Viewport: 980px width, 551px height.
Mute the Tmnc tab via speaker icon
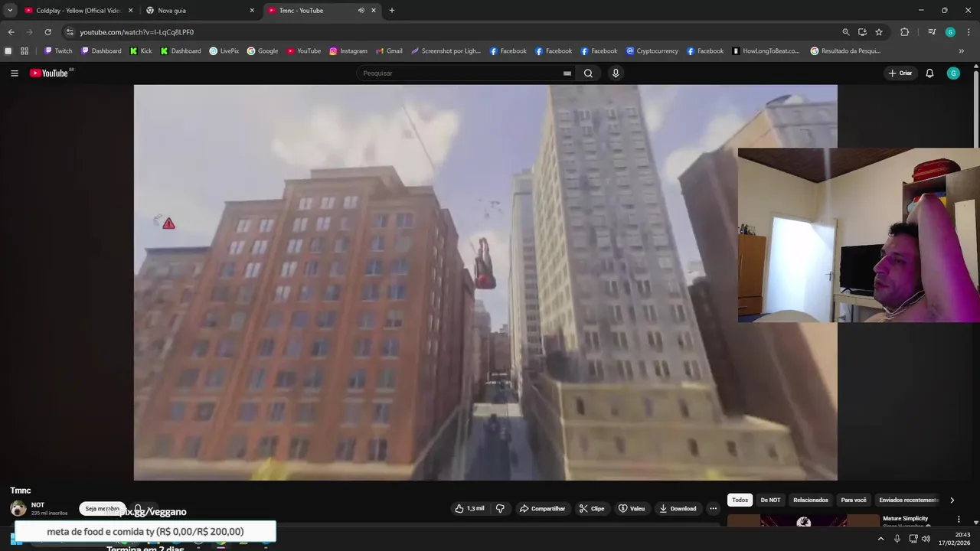[361, 11]
